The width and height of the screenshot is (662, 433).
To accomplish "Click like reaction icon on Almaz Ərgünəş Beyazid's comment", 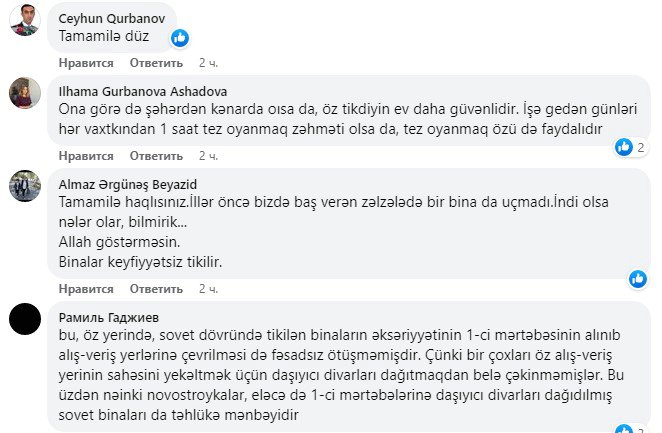I will click(637, 278).
